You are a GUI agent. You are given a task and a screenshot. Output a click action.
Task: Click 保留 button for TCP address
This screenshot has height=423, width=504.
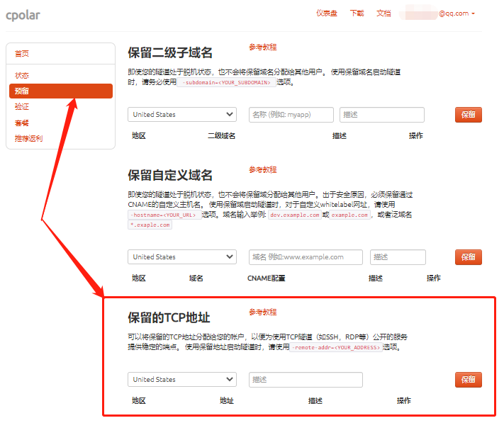[x=468, y=380]
